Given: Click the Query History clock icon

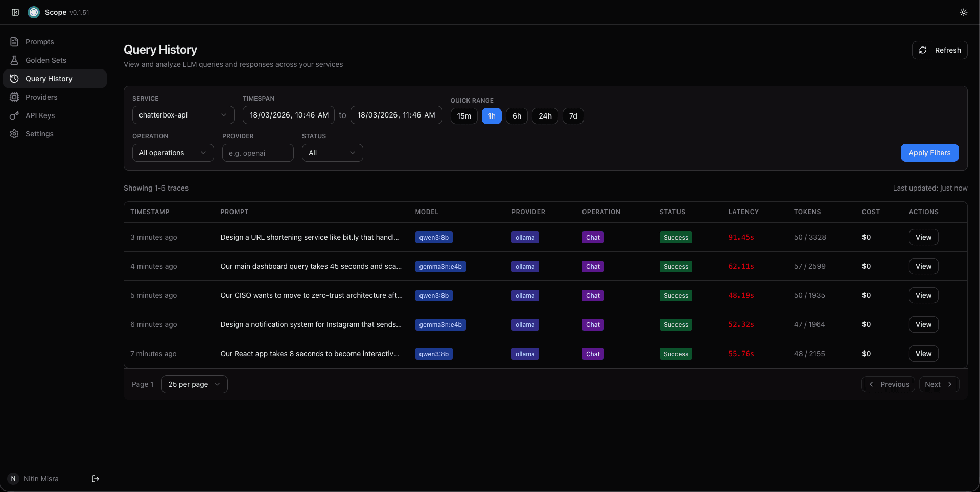Looking at the screenshot, I should click(14, 78).
